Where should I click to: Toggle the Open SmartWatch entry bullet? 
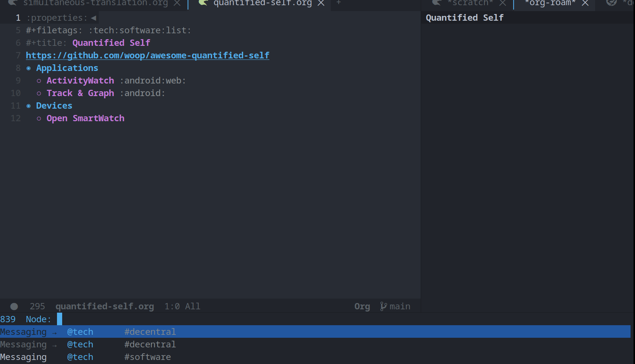pyautogui.click(x=39, y=118)
